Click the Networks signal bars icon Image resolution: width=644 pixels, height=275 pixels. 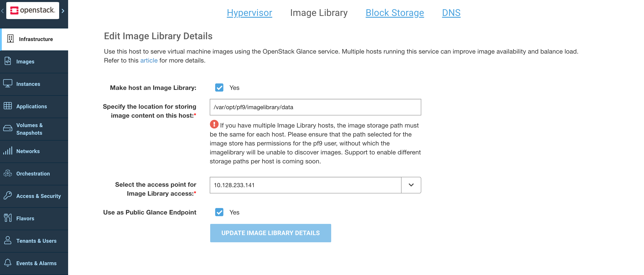[8, 151]
